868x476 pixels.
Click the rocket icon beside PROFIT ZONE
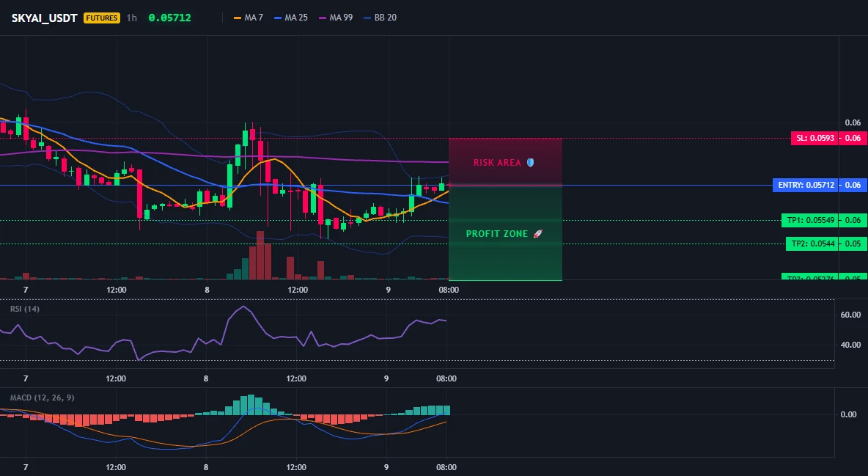pos(537,234)
